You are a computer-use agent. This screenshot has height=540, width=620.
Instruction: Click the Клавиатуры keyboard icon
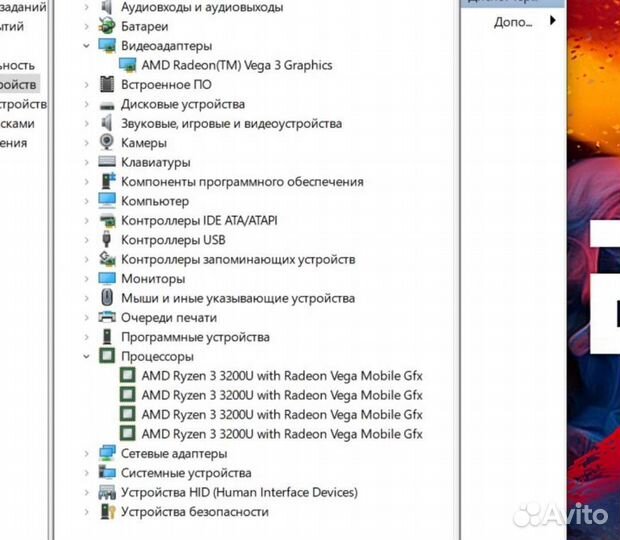tap(107, 161)
